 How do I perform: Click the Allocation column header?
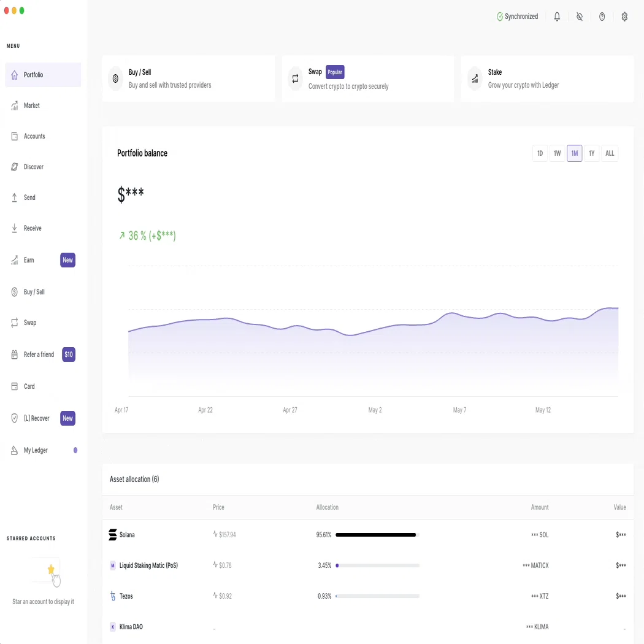[x=328, y=507]
